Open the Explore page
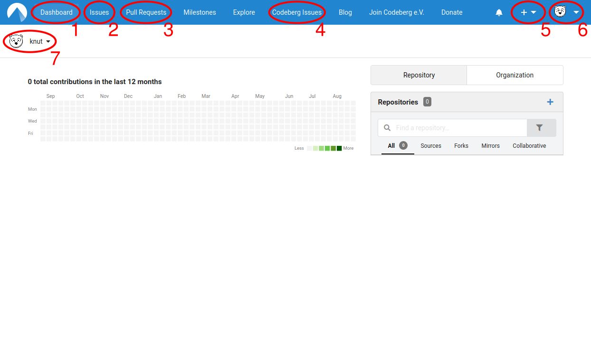The height and width of the screenshot is (364, 591). [244, 12]
